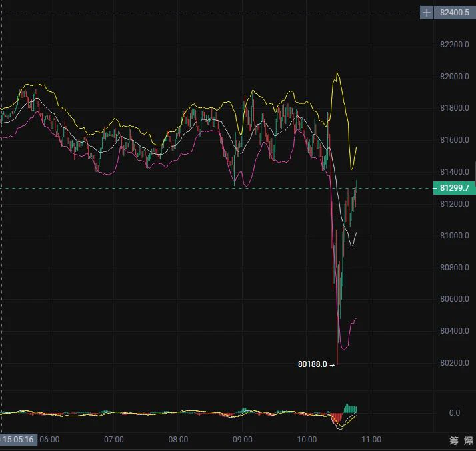Click the 80600.0 price axis label
This screenshot has width=476, height=451.
455,299
